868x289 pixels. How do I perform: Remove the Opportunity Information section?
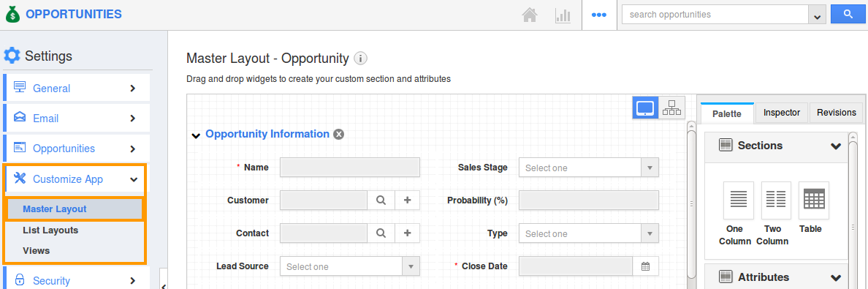339,134
